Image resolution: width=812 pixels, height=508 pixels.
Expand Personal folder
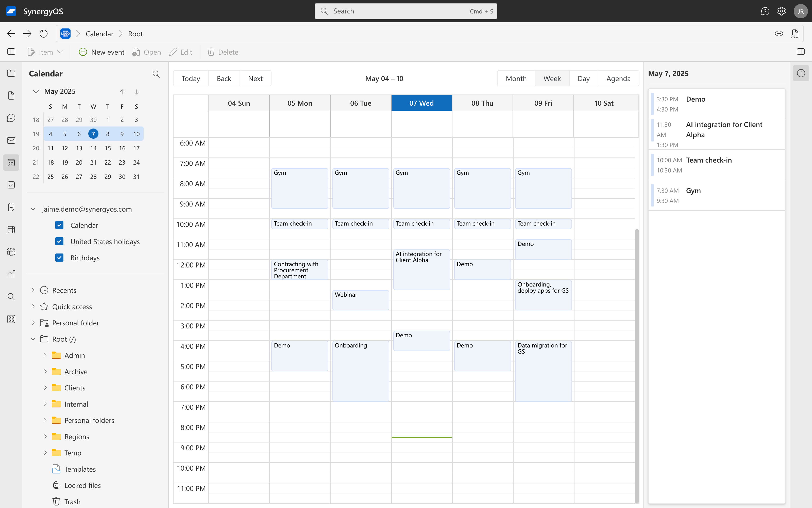click(33, 323)
